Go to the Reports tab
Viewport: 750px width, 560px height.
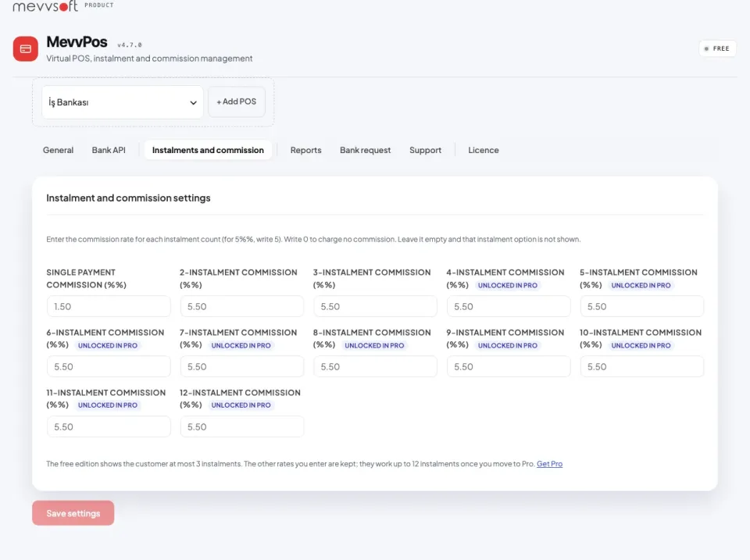305,150
